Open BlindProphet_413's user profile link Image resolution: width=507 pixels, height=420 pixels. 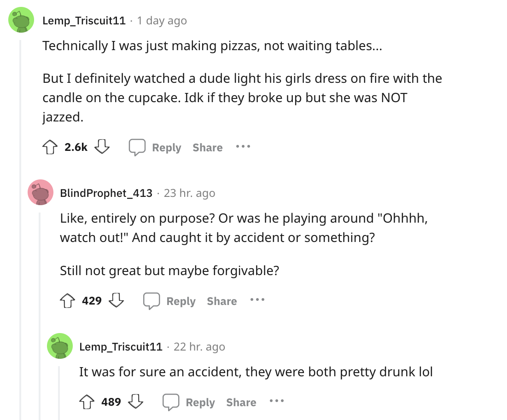[x=106, y=193]
